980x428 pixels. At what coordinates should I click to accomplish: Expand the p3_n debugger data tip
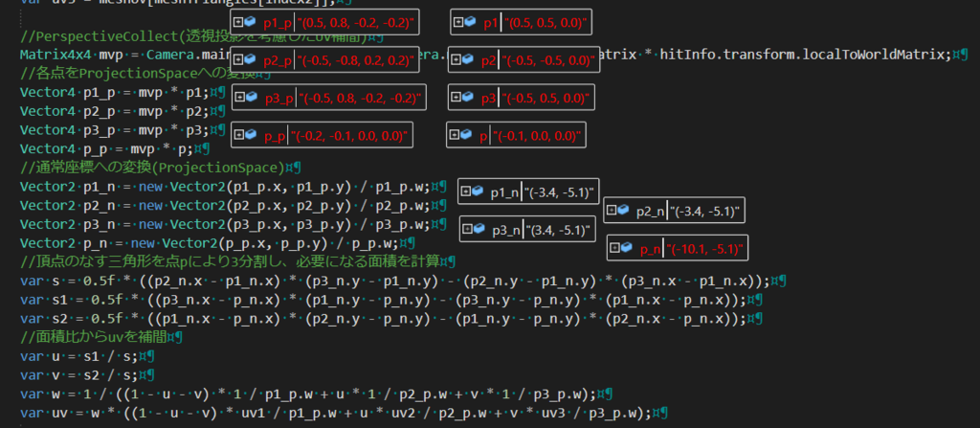(467, 229)
